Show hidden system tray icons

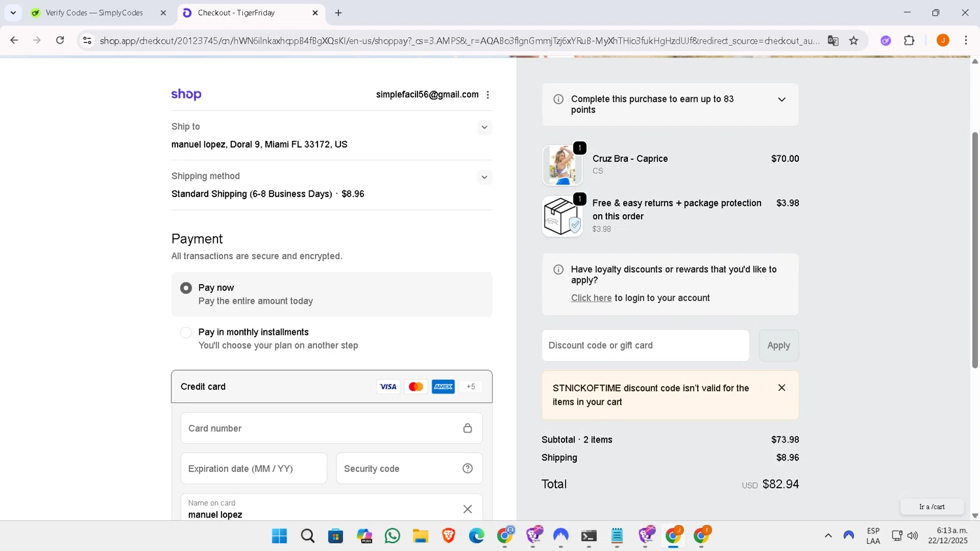tap(828, 535)
